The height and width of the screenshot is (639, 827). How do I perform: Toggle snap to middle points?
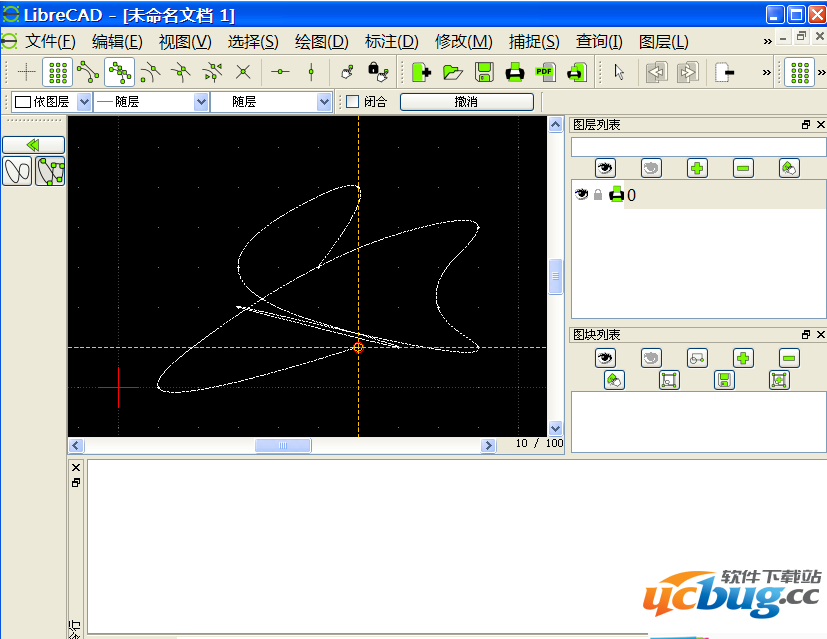point(181,72)
